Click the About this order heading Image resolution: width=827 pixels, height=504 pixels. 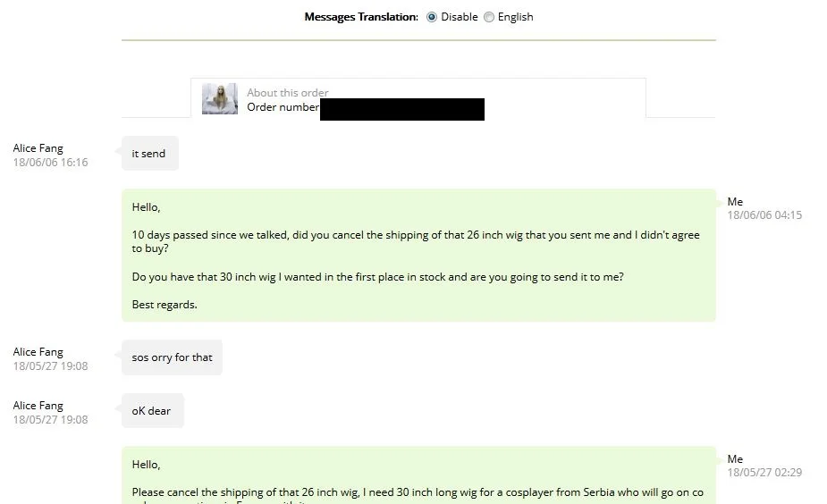(288, 93)
